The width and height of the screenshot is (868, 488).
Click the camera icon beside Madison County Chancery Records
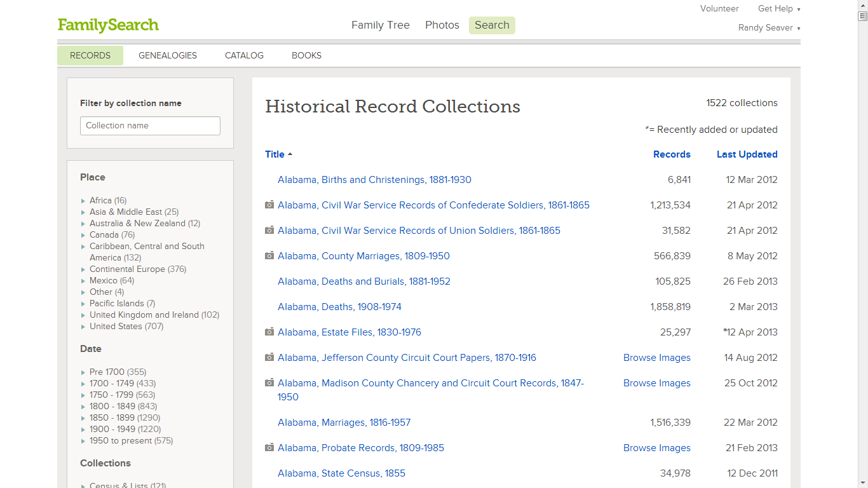coord(268,383)
